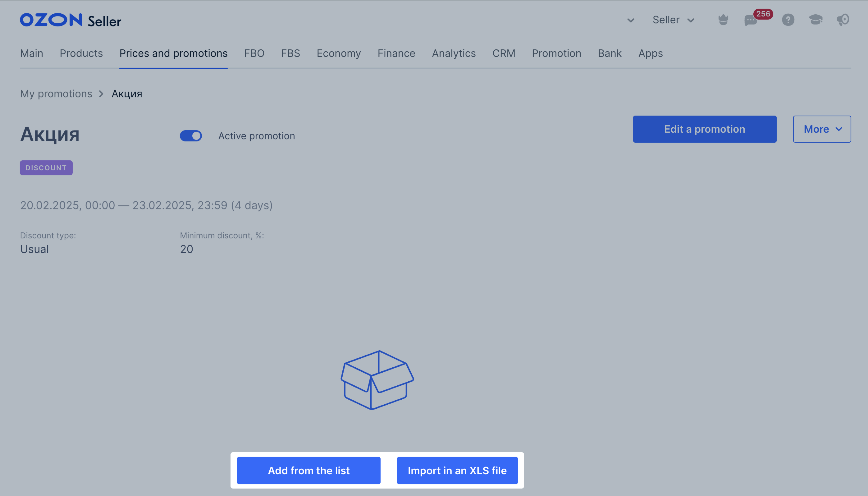
Task: Click the Usual discount type value
Action: click(34, 249)
